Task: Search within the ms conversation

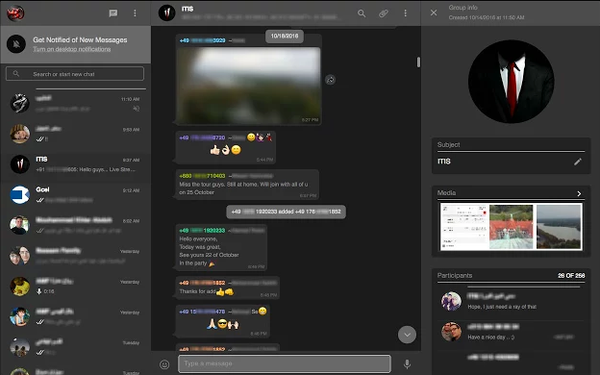Action: (361, 14)
